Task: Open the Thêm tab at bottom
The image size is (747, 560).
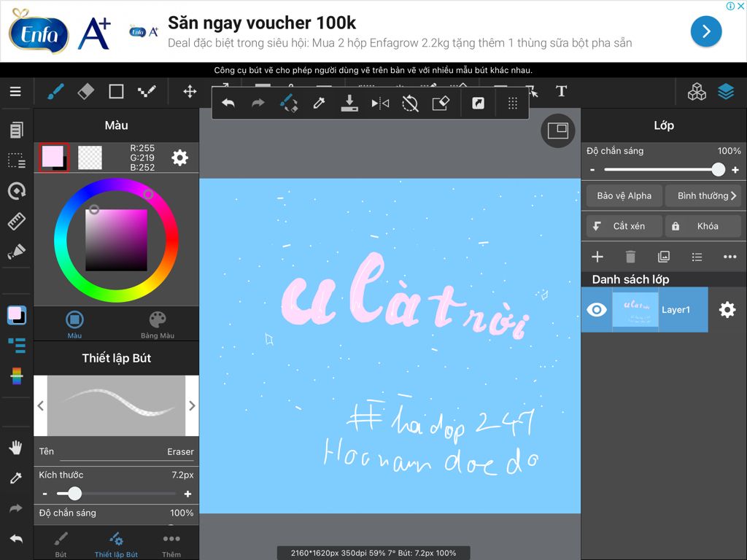Action: coord(171,544)
